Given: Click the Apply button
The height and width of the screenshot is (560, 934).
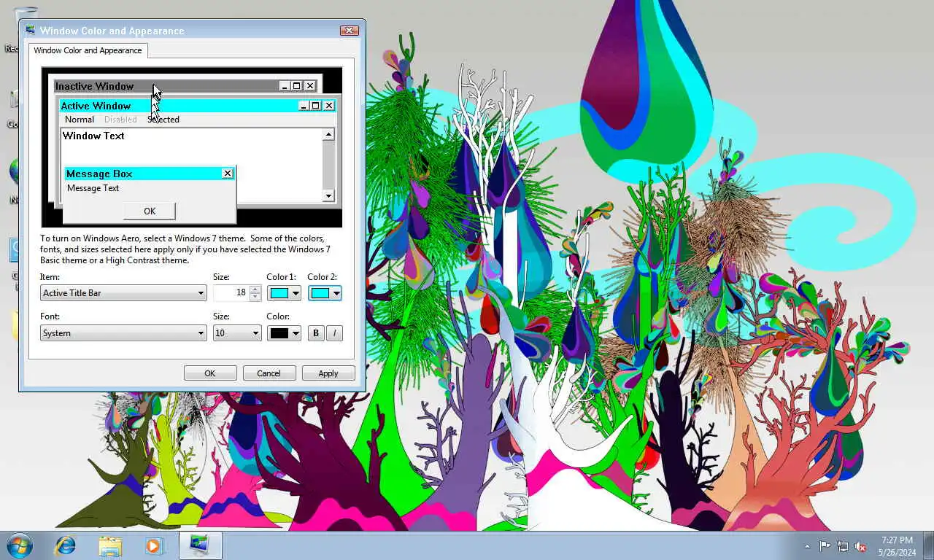Looking at the screenshot, I should coord(328,373).
